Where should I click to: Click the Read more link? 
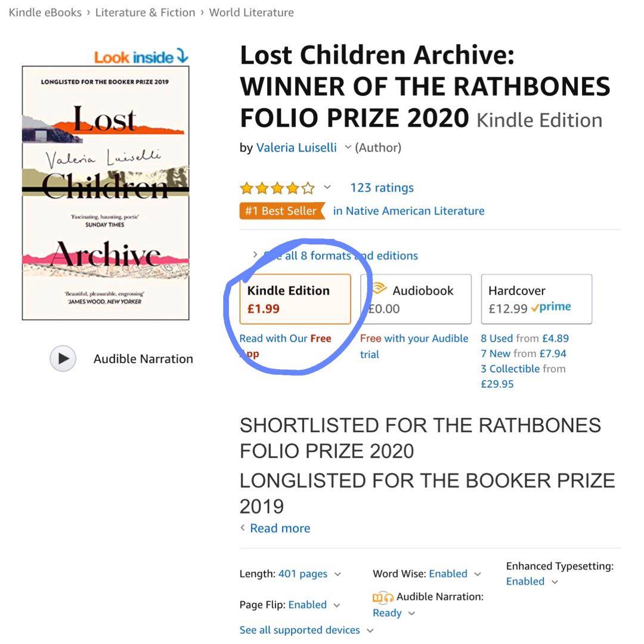pyautogui.click(x=280, y=528)
